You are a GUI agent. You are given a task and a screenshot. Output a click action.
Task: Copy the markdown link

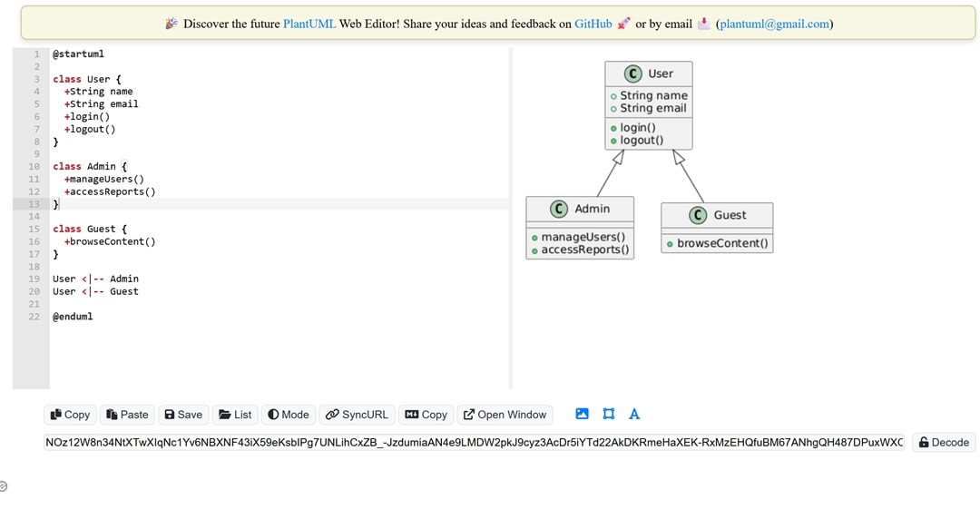426,415
